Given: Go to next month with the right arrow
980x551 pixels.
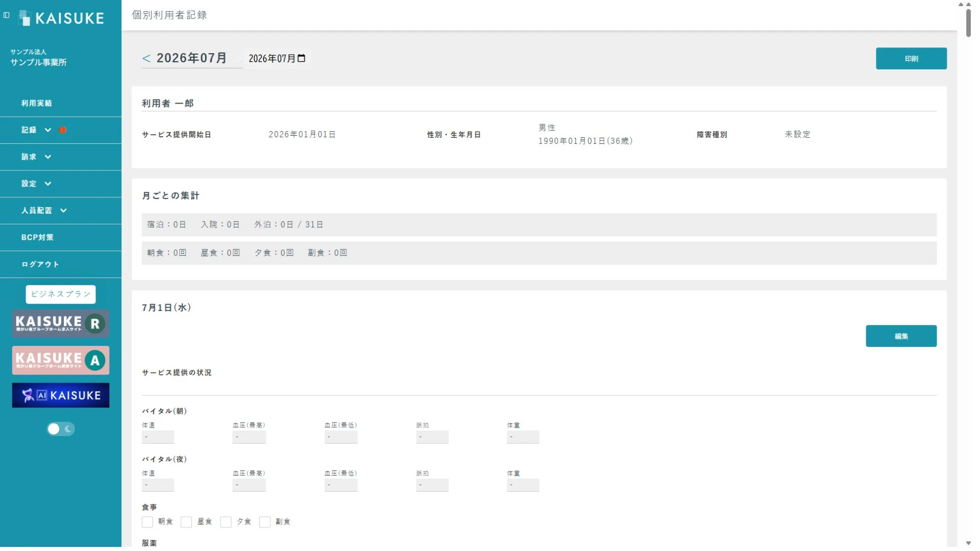Looking at the screenshot, I should tap(237, 59).
